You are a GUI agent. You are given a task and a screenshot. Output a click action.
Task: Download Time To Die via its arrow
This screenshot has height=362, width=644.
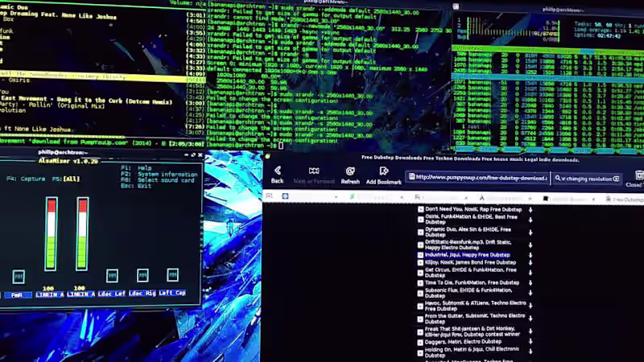point(530,283)
